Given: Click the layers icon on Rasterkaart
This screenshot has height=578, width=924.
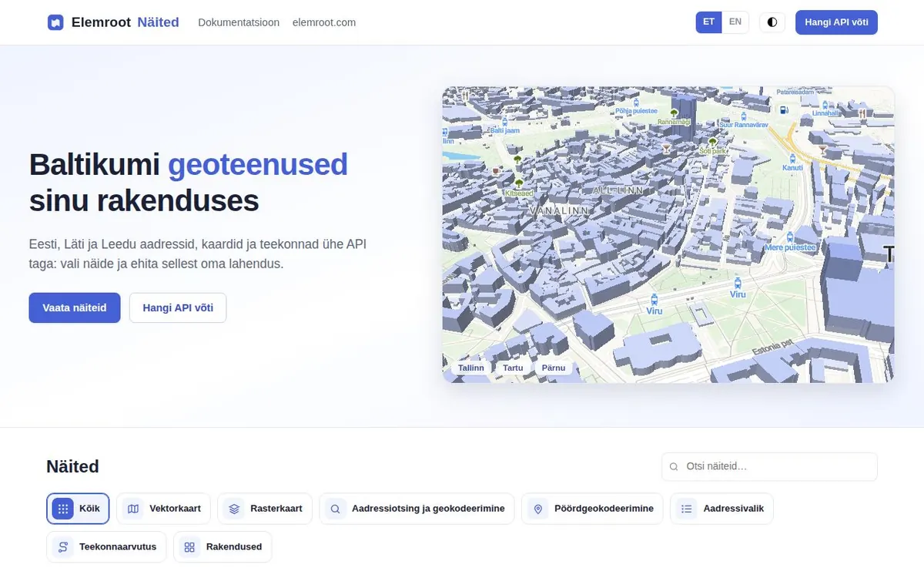Looking at the screenshot, I should [234, 509].
